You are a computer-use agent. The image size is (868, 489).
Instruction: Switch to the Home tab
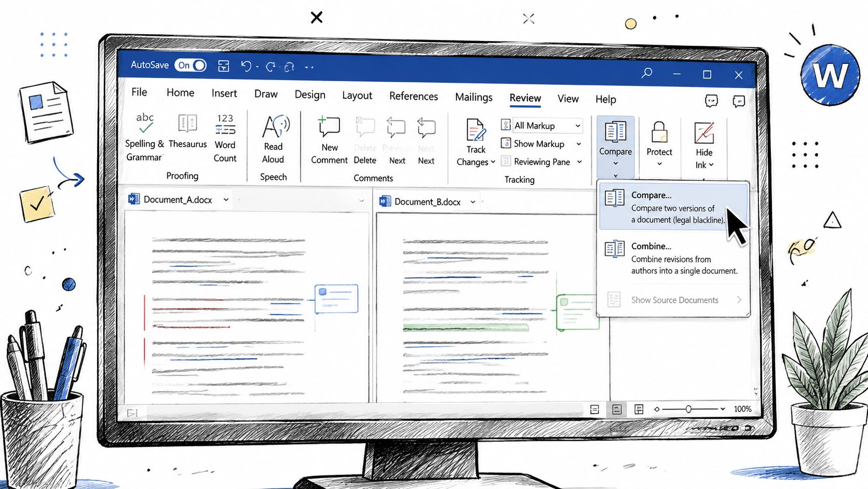tap(180, 92)
